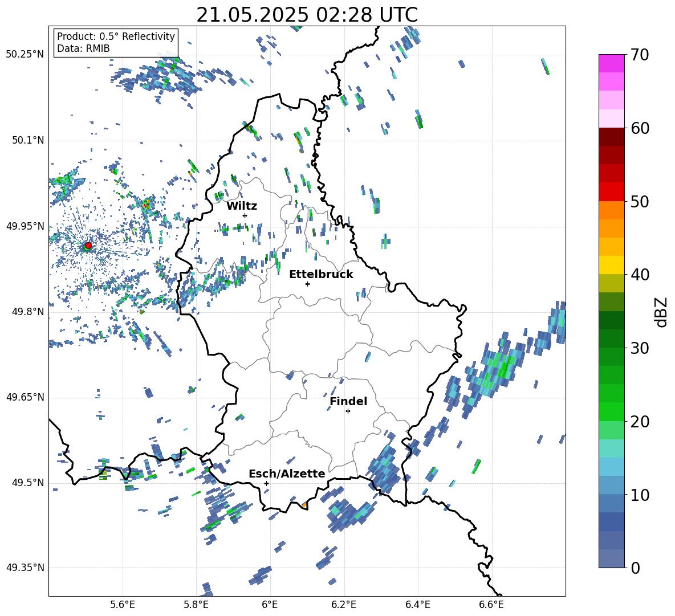Viewport: 675px width, 616px height.
Task: Click the dark green 32-34 dBZ colorbar segment
Action: [612, 320]
